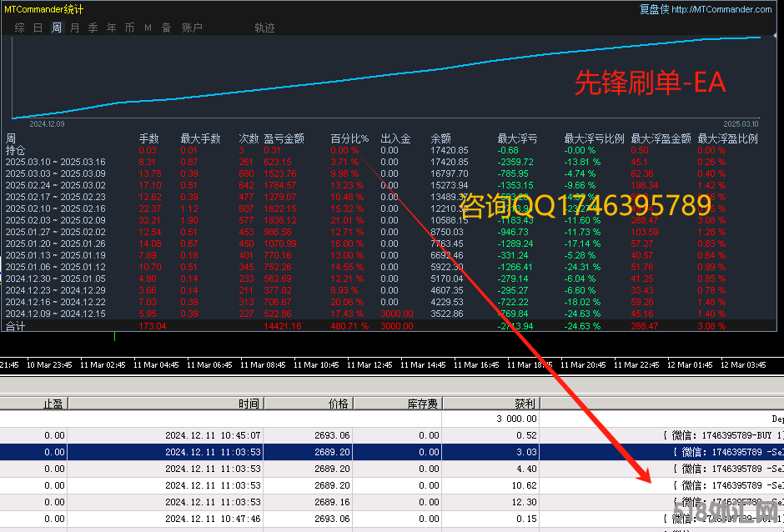Click the 账户 account tab

(192, 28)
